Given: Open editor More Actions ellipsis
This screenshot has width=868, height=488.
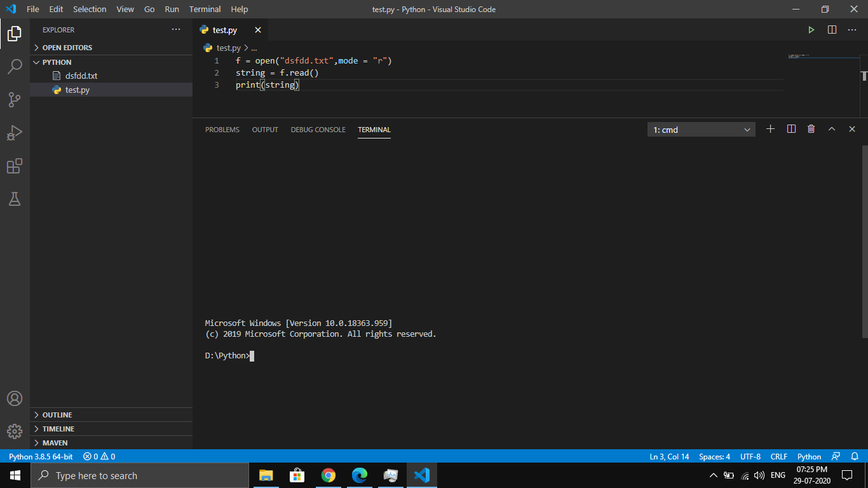Looking at the screenshot, I should point(852,30).
